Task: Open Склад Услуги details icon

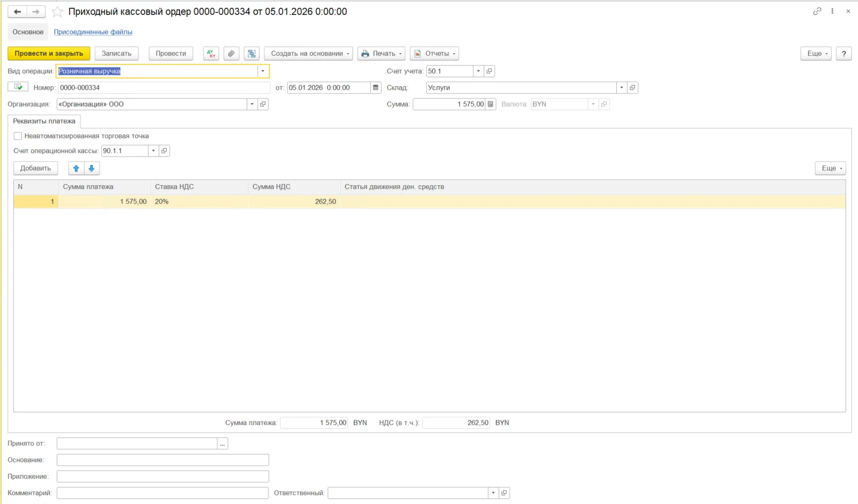Action: (x=632, y=88)
